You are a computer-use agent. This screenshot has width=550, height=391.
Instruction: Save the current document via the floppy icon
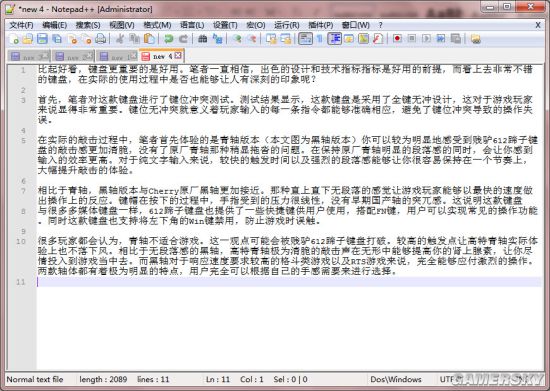click(42, 39)
